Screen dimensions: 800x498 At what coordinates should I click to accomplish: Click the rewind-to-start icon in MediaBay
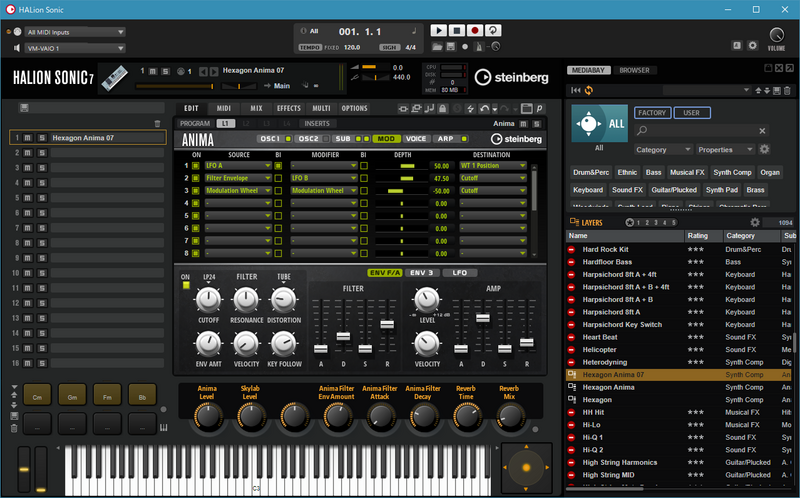tap(576, 90)
